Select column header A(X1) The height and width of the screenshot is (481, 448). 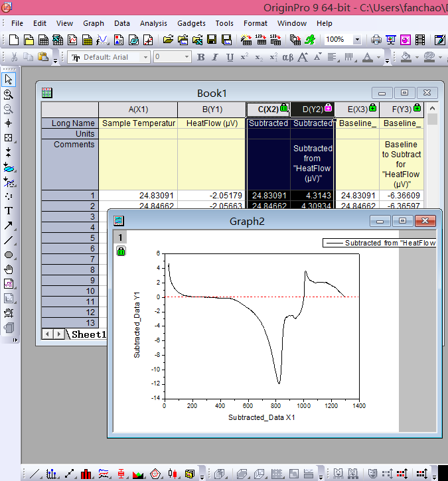(138, 109)
